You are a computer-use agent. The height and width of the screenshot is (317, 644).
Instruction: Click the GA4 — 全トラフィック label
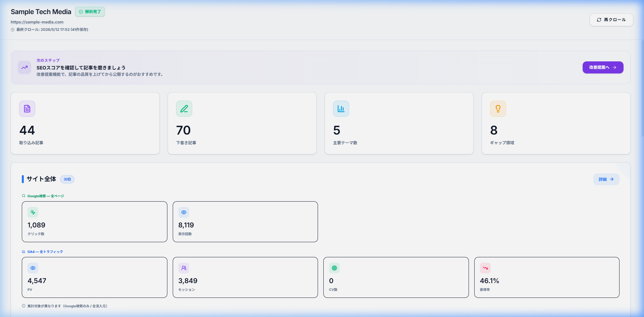click(45, 252)
